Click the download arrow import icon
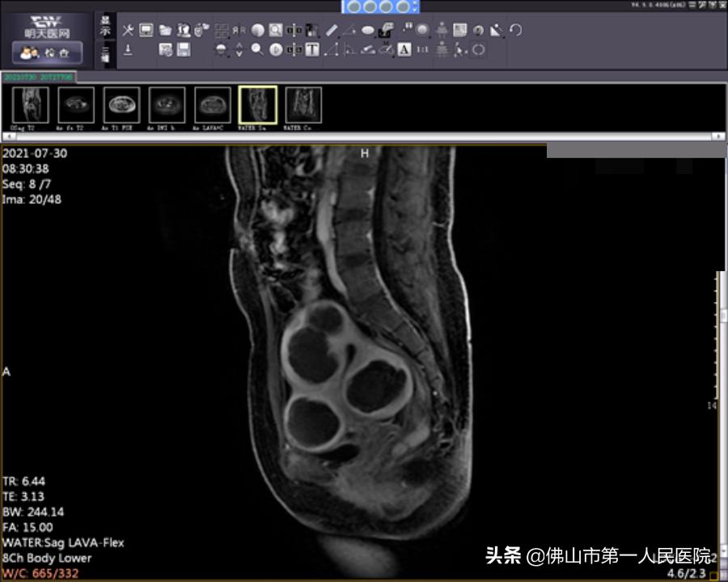The width and height of the screenshot is (728, 582). 128,49
